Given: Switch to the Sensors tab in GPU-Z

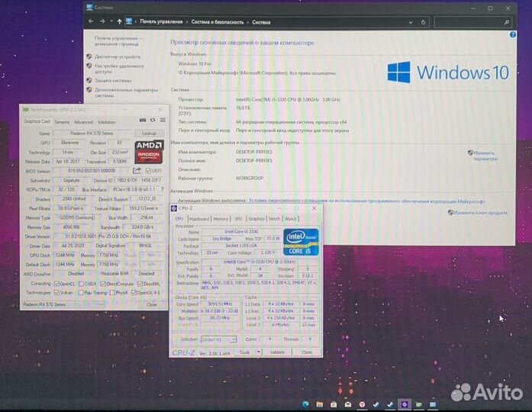Looking at the screenshot, I should pyautogui.click(x=62, y=122).
